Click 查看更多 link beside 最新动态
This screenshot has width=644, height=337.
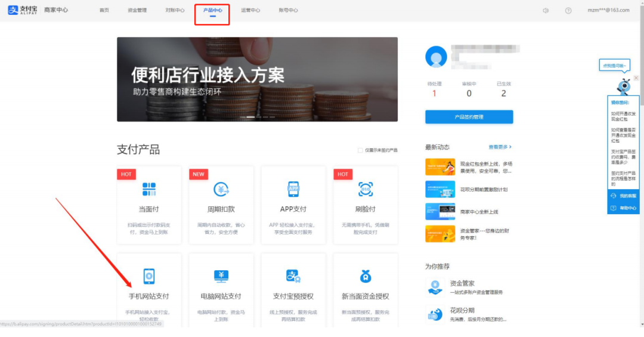click(500, 147)
